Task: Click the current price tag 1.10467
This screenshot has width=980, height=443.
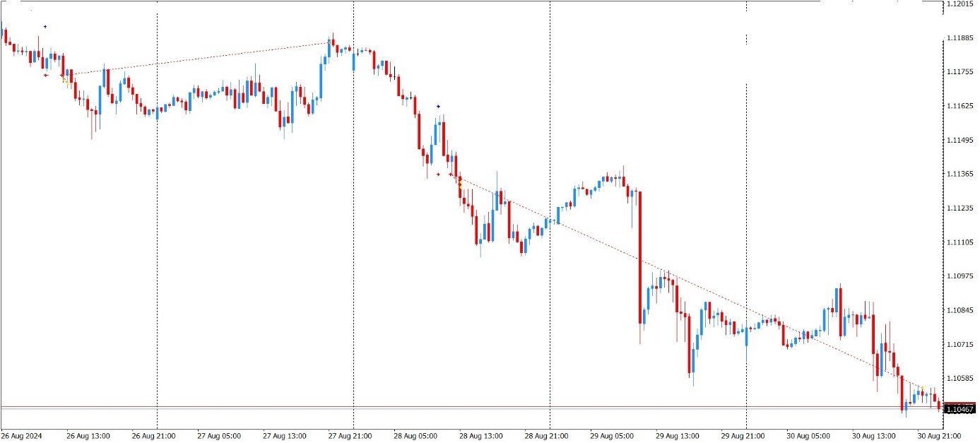Action: coord(960,409)
